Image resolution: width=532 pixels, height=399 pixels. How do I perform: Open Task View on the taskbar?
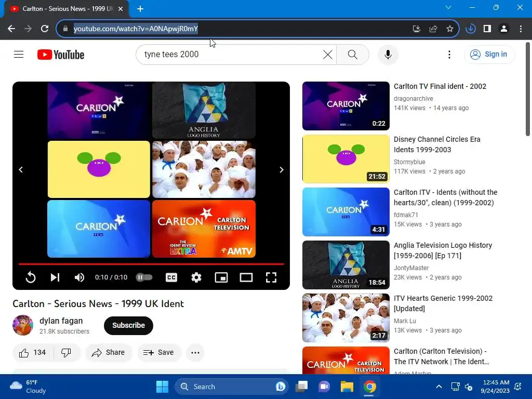[301, 387]
